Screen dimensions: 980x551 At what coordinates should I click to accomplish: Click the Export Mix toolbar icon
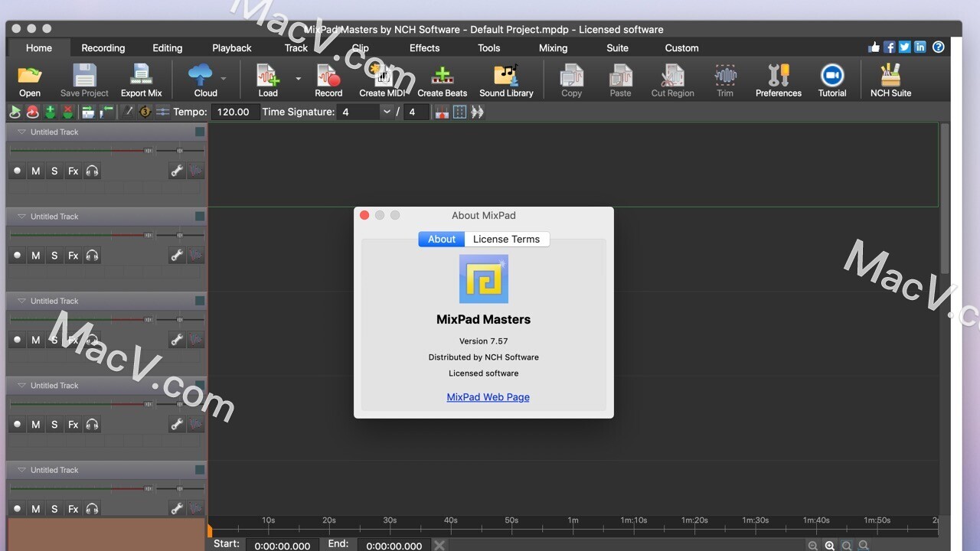coord(142,80)
